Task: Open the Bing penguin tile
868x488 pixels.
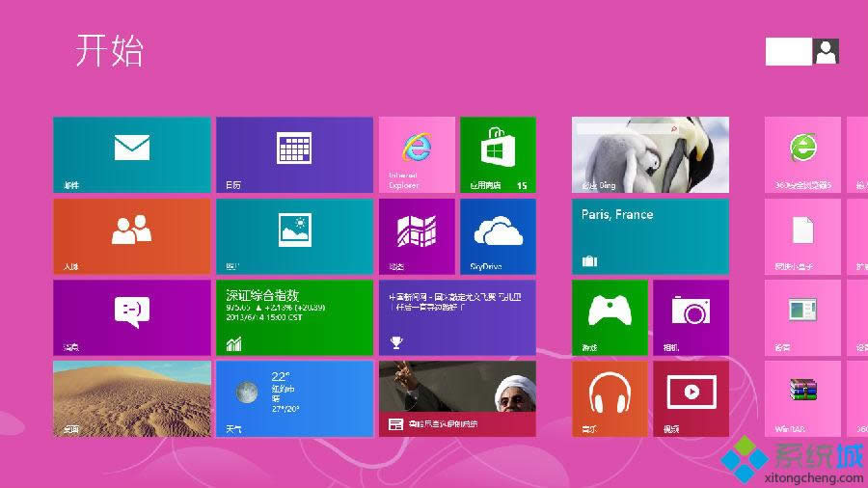Action: pos(650,154)
